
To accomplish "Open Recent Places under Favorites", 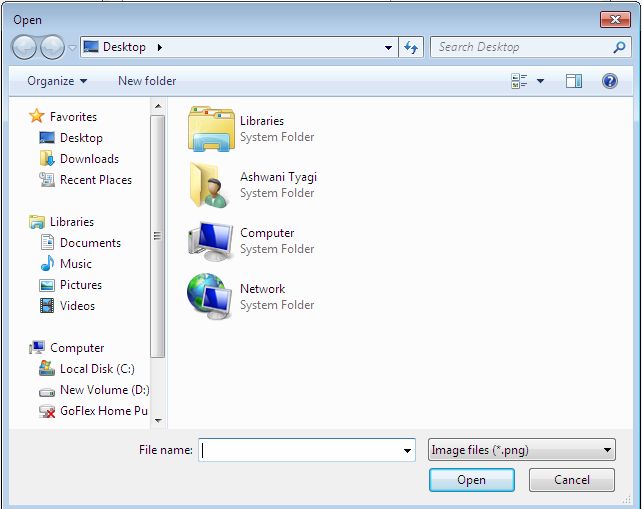I will 96,180.
